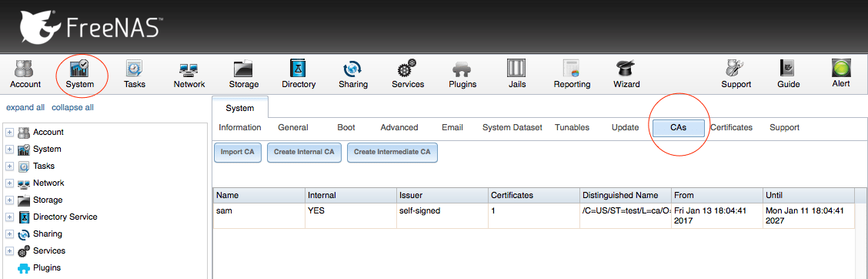The height and width of the screenshot is (279, 868).
Task: Click the System icon in tree
Action: 24,150
